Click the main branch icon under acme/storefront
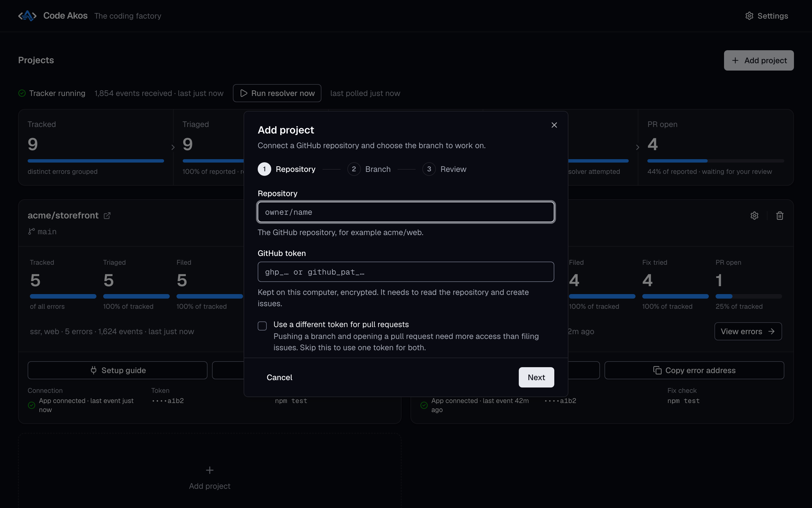Image resolution: width=812 pixels, height=508 pixels. tap(31, 231)
